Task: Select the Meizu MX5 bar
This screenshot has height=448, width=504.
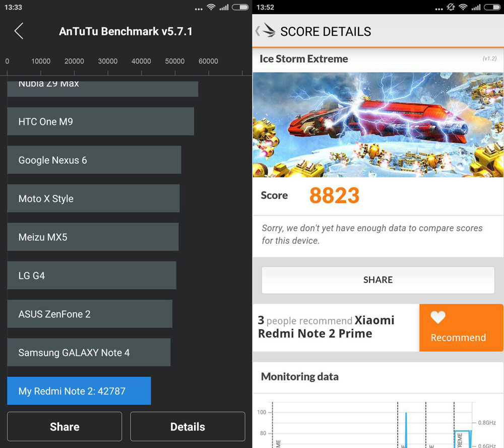Action: (x=93, y=237)
